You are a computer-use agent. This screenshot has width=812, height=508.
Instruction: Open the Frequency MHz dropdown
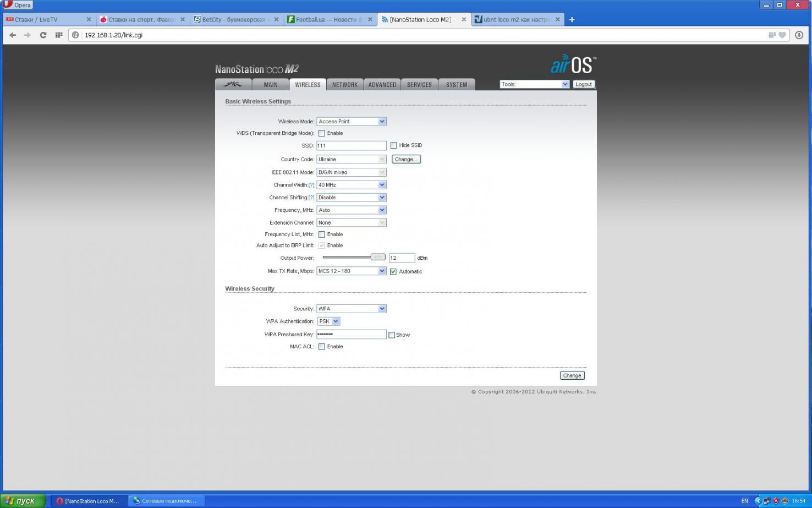(x=352, y=210)
